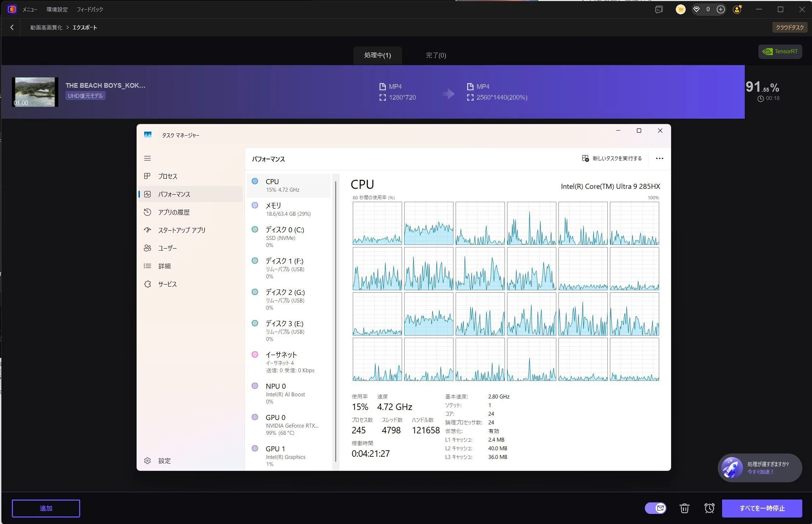Open プロセス in Task Manager

(x=191, y=176)
